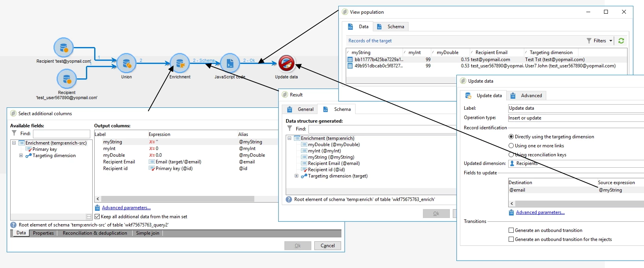
Task: Select Using reconciliation keys option
Action: (x=511, y=155)
